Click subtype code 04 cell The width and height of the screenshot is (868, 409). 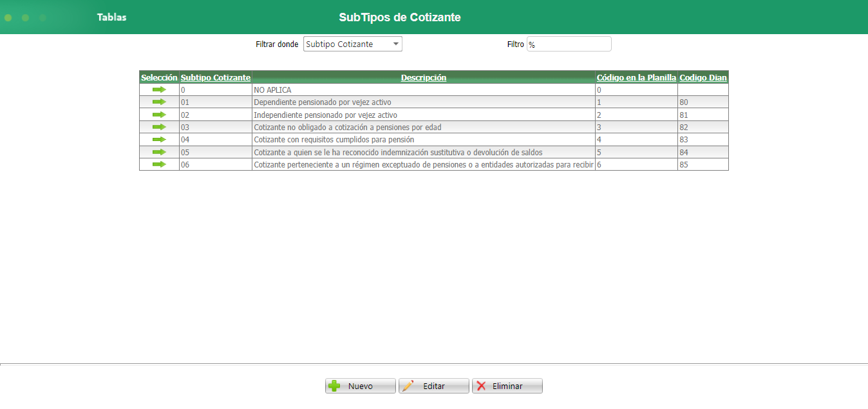[x=216, y=140]
